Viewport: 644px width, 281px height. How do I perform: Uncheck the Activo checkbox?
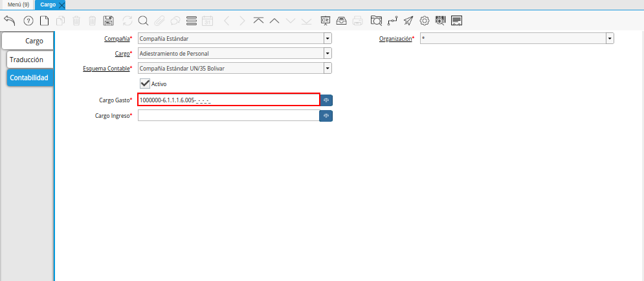[144, 84]
